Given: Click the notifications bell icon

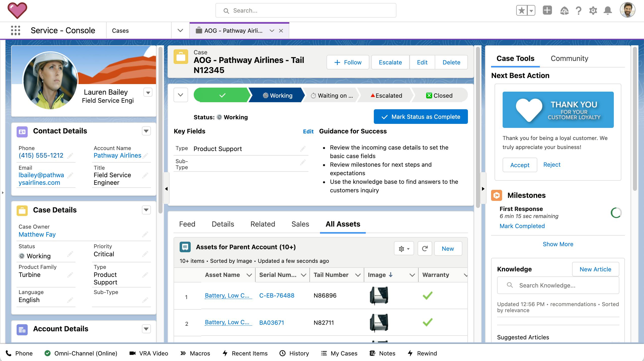Looking at the screenshot, I should tap(608, 11).
